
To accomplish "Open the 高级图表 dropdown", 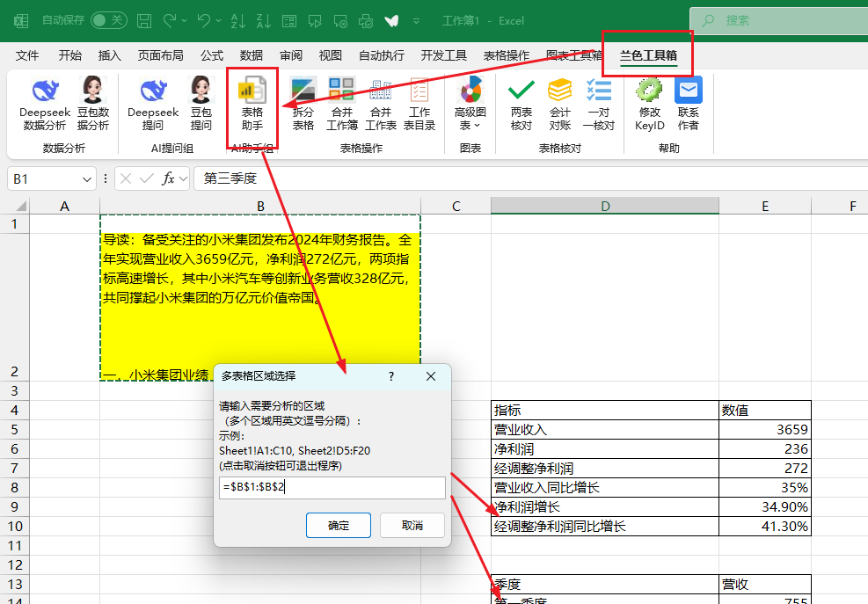I will pos(470,104).
